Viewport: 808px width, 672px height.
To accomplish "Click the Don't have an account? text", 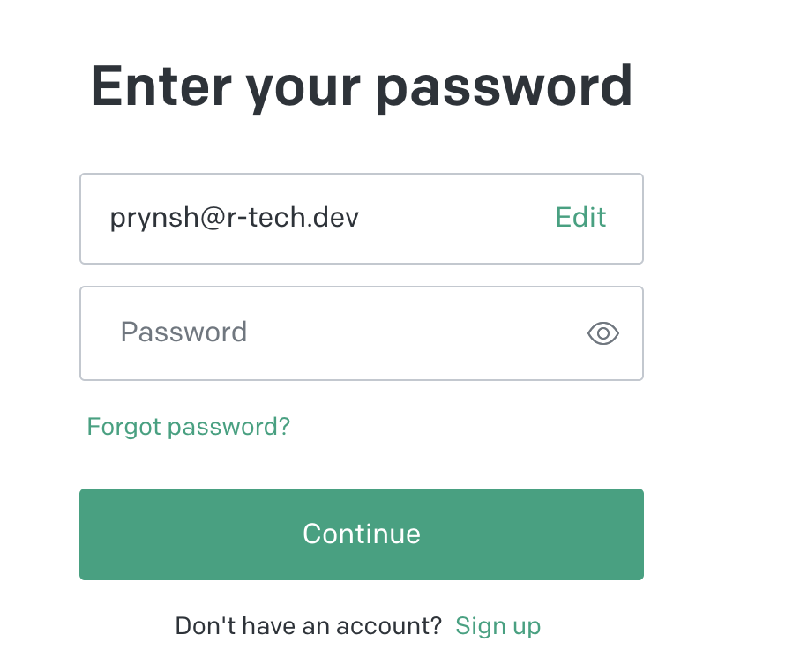I will [x=308, y=626].
